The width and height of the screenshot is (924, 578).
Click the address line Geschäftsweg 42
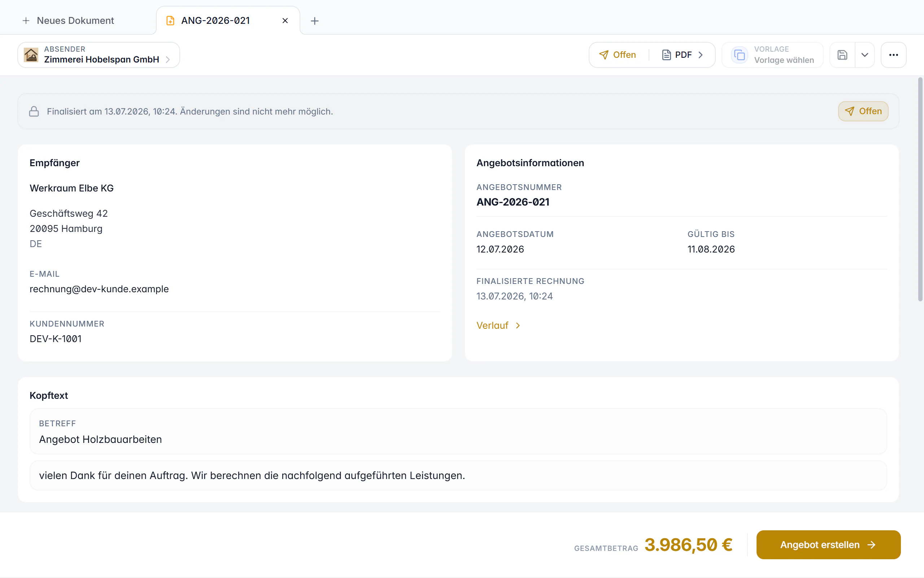click(x=69, y=213)
